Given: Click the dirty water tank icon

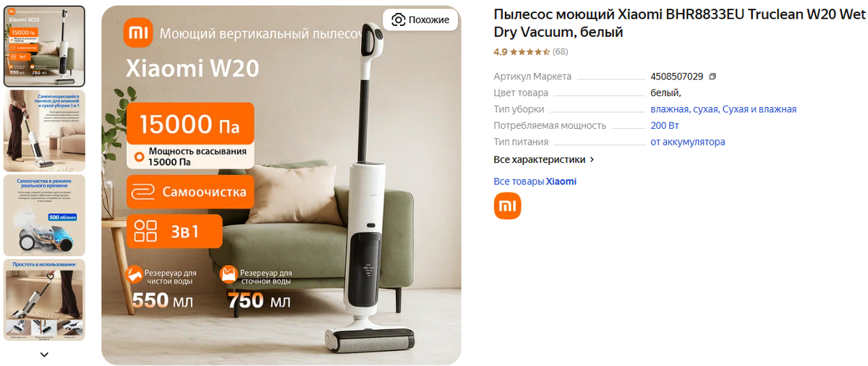Looking at the screenshot, I should [x=229, y=274].
